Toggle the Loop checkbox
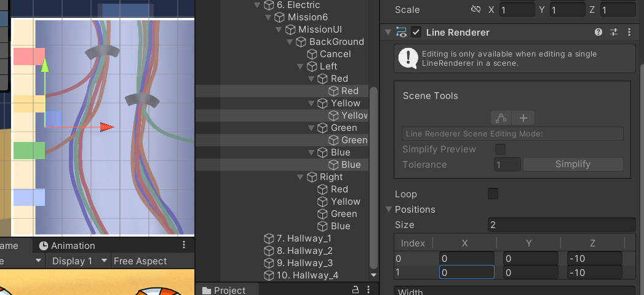This screenshot has height=295, width=644. (x=493, y=194)
